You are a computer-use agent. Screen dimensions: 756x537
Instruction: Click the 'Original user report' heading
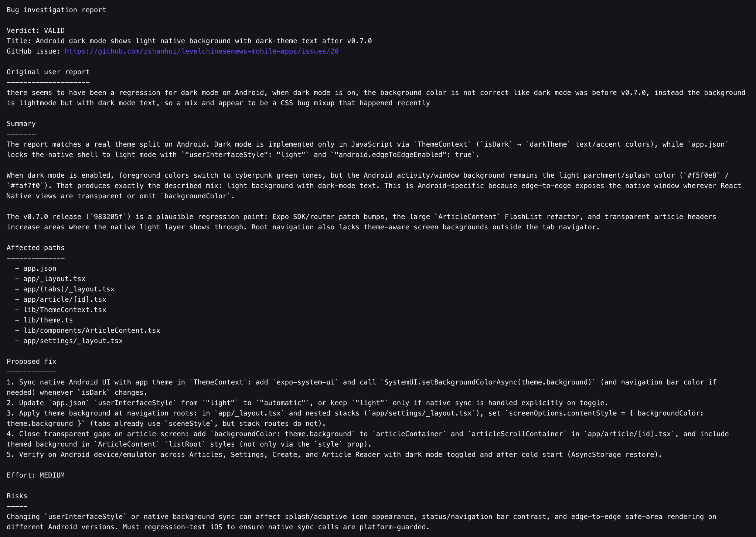pyautogui.click(x=48, y=72)
